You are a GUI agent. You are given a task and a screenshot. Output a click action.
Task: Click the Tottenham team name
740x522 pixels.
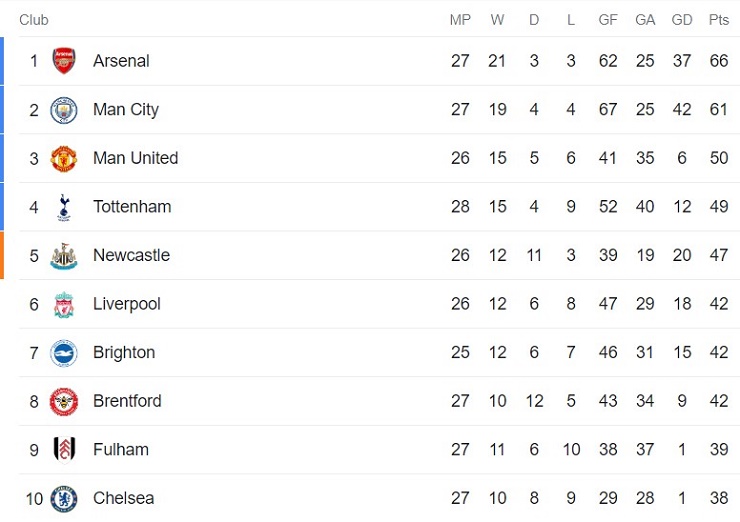(132, 207)
